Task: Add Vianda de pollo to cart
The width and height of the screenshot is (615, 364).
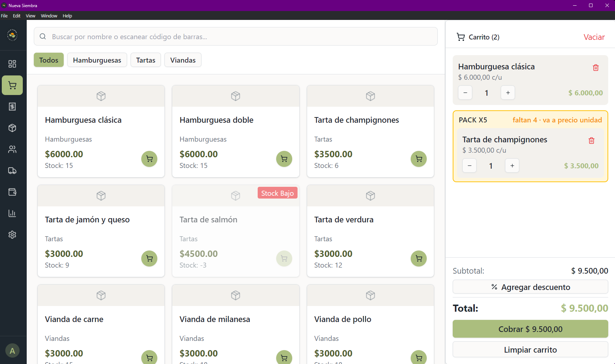Action: point(419,357)
